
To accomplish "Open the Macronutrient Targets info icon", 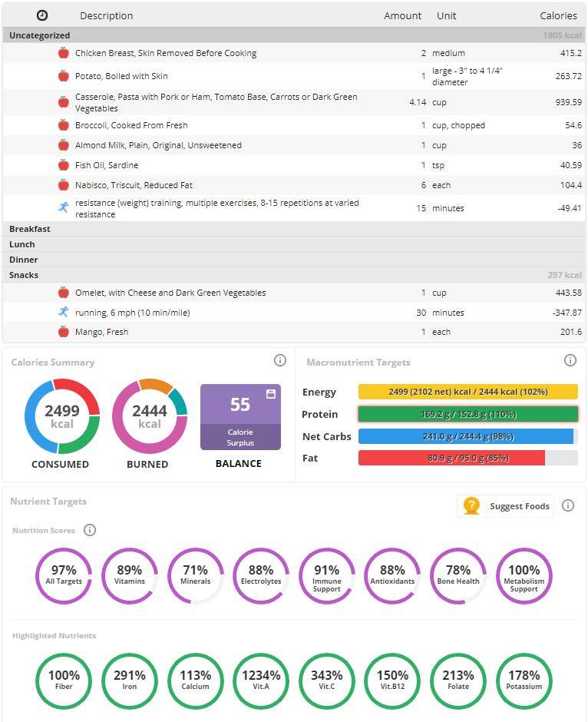I will click(x=570, y=360).
